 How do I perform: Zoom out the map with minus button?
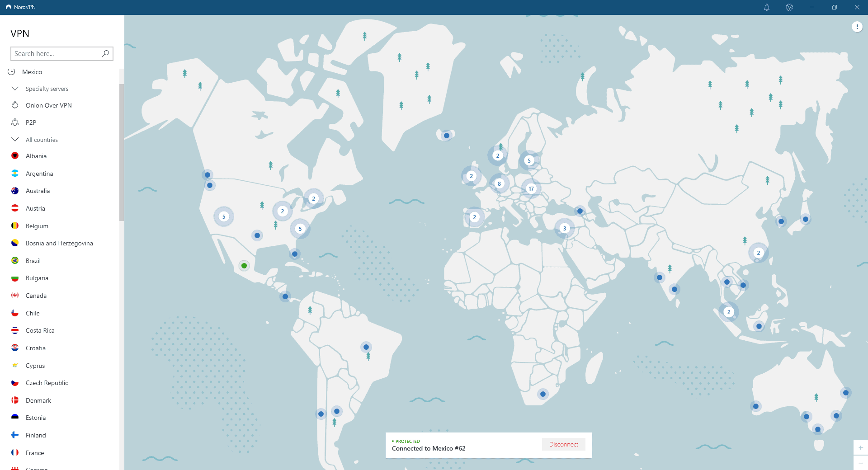pyautogui.click(x=861, y=463)
